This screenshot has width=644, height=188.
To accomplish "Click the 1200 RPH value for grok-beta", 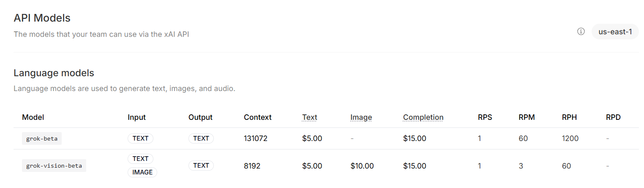I will pos(570,138).
